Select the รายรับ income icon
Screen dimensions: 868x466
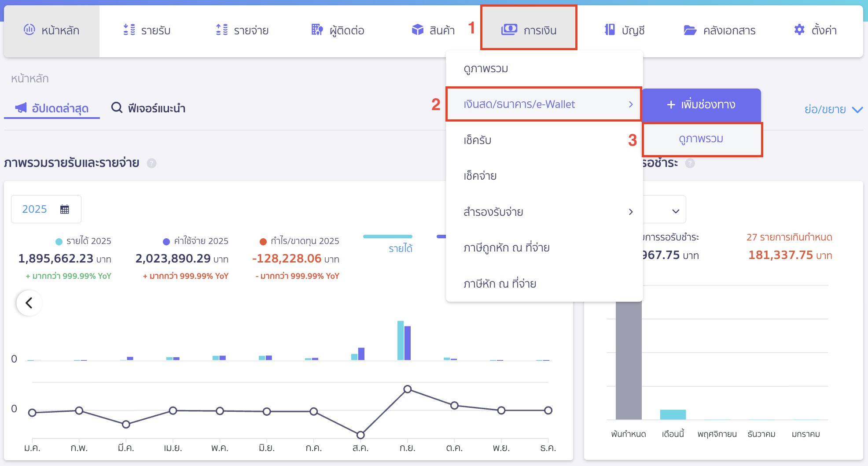129,30
